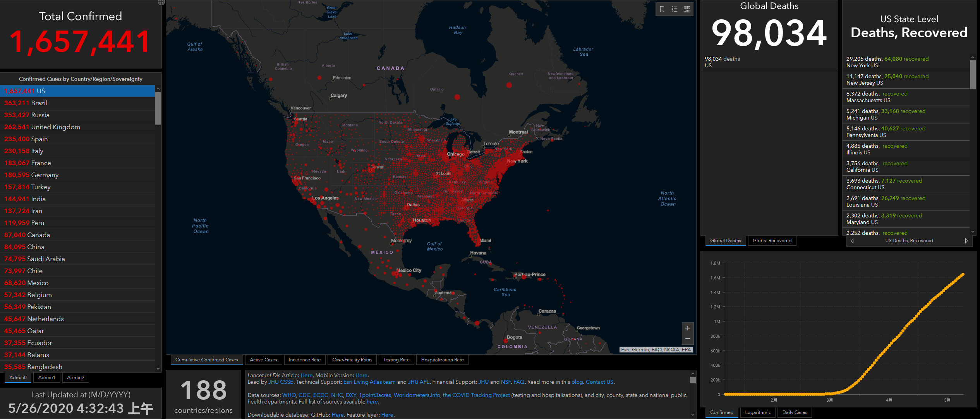Switch map to Active Cases tab
Screen dimensions: 980x419
[263, 360]
